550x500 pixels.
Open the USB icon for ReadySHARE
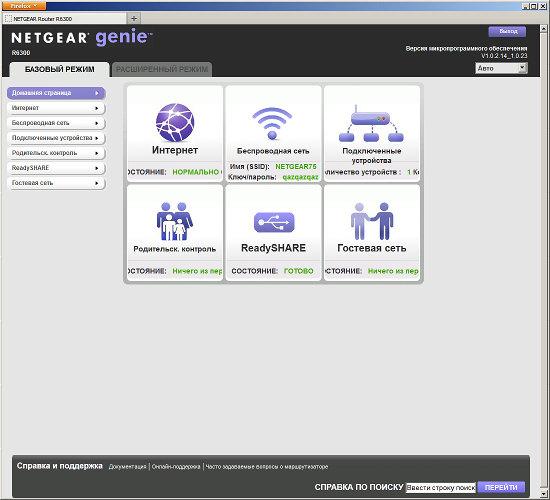[x=274, y=222]
